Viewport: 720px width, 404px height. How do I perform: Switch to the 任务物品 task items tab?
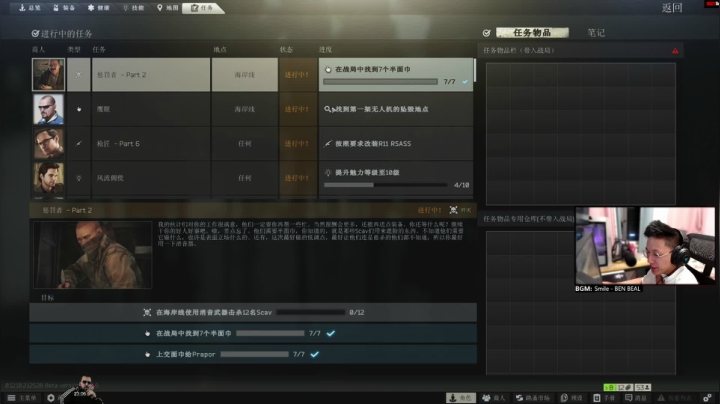click(532, 33)
